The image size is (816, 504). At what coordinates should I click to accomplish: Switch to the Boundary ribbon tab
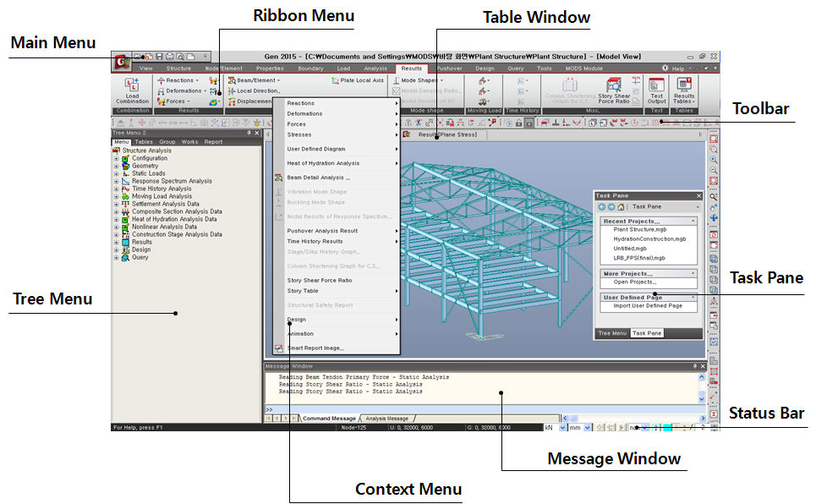[310, 68]
